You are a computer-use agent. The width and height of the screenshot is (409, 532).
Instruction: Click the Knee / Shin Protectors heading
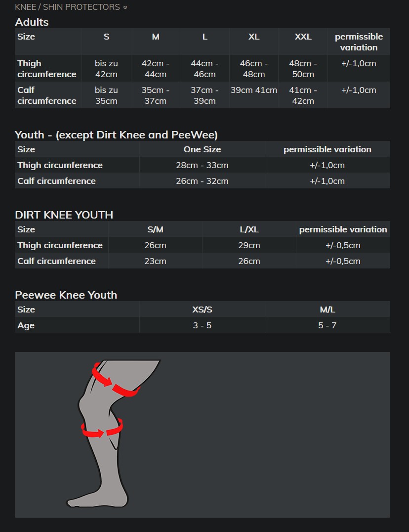[68, 7]
